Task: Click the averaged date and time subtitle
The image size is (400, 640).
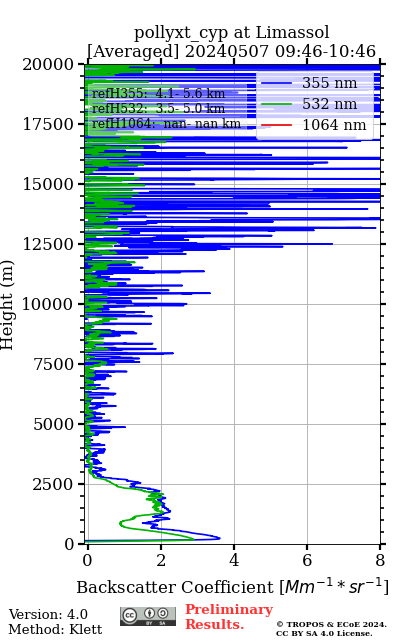Action: 231,52
